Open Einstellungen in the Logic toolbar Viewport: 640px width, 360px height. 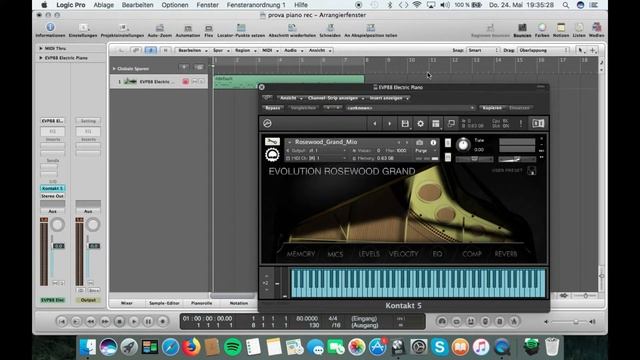click(x=83, y=27)
